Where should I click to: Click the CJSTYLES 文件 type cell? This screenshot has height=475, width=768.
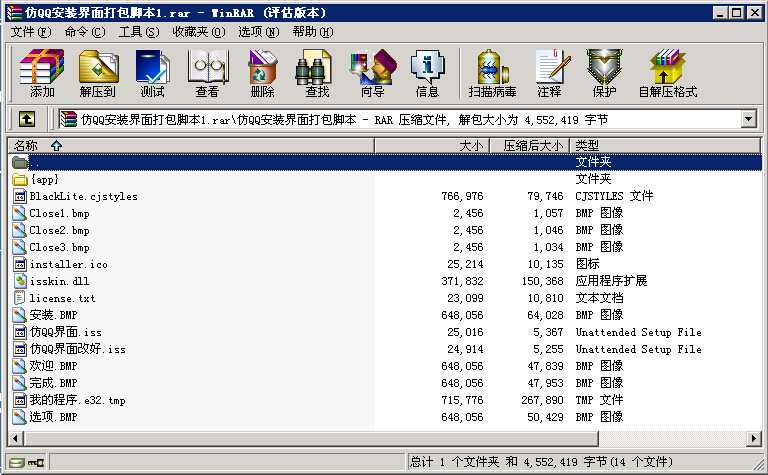[x=614, y=196]
